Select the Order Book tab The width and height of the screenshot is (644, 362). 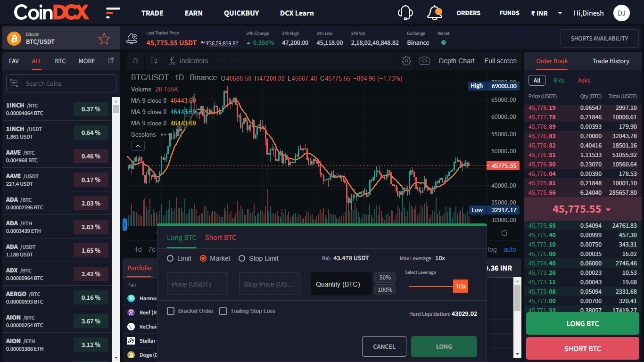tap(552, 61)
